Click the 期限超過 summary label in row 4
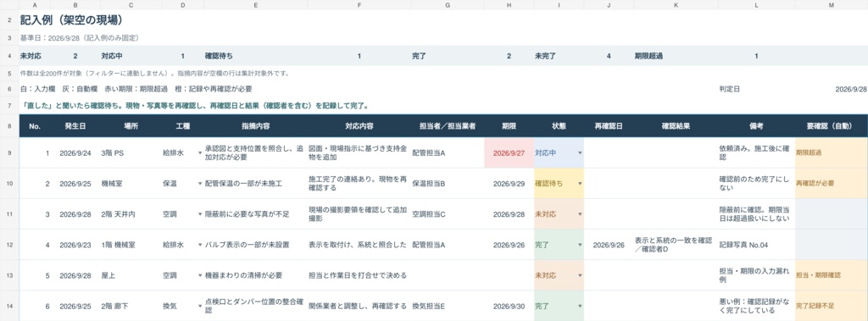The width and height of the screenshot is (868, 321). 648,56
